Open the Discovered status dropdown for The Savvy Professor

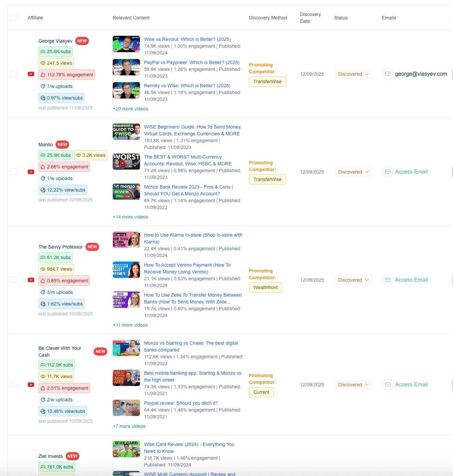pyautogui.click(x=353, y=280)
